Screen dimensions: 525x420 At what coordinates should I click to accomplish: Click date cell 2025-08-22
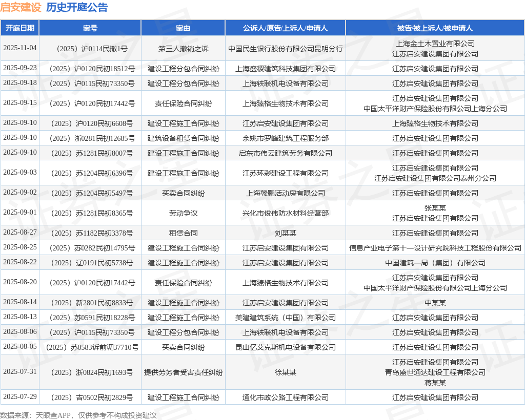click(x=20, y=262)
